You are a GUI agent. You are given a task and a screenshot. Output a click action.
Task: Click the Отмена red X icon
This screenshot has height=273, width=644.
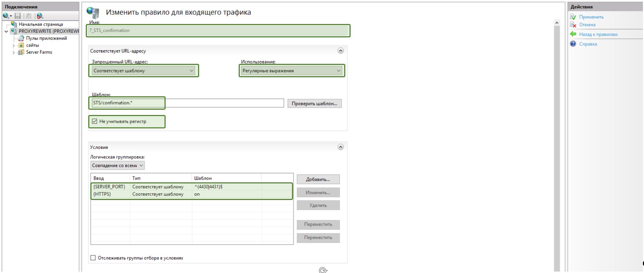(x=573, y=25)
